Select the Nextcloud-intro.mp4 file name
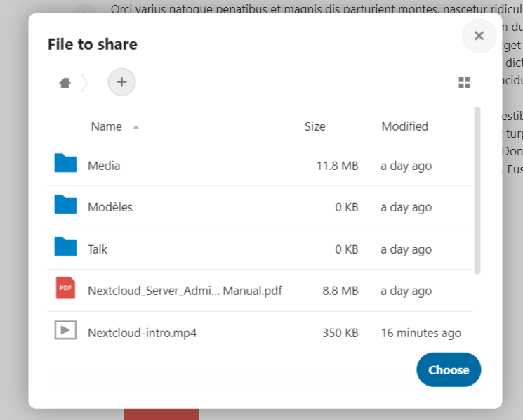The width and height of the screenshot is (523, 420). click(142, 333)
